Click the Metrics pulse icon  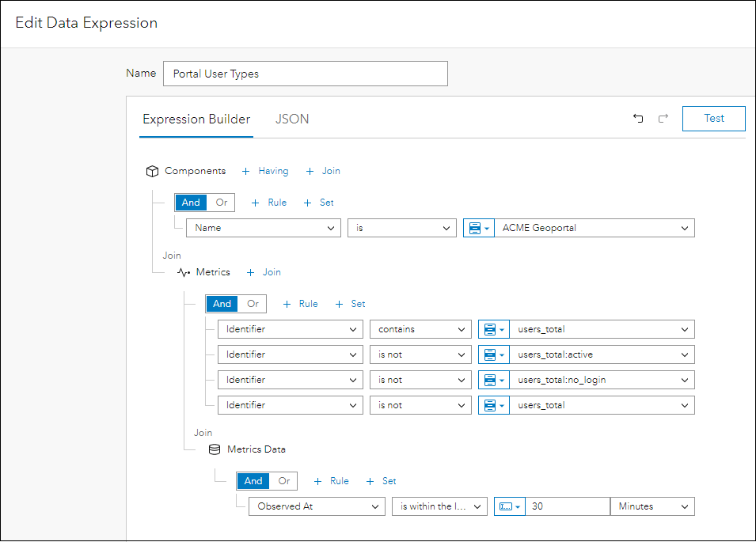click(x=184, y=272)
